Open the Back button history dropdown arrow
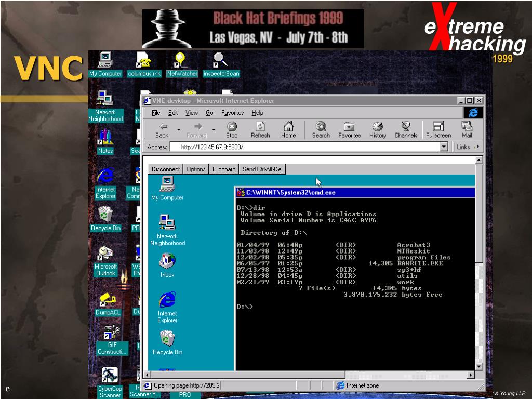532x399 pixels. [x=179, y=130]
